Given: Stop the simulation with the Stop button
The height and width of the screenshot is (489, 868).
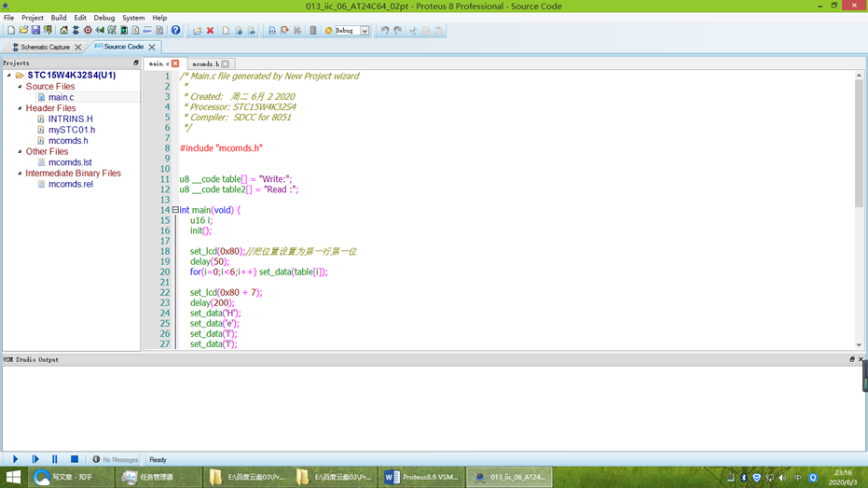Looking at the screenshot, I should [75, 459].
